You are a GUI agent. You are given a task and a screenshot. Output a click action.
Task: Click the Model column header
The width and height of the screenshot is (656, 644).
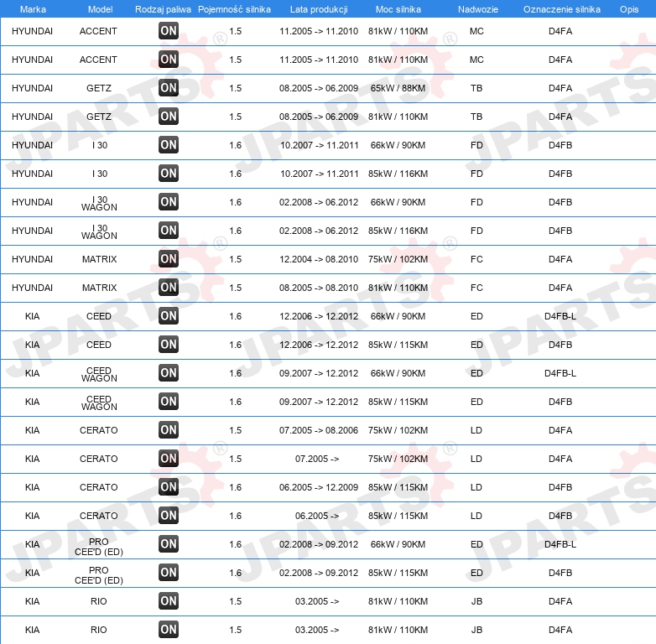point(100,9)
